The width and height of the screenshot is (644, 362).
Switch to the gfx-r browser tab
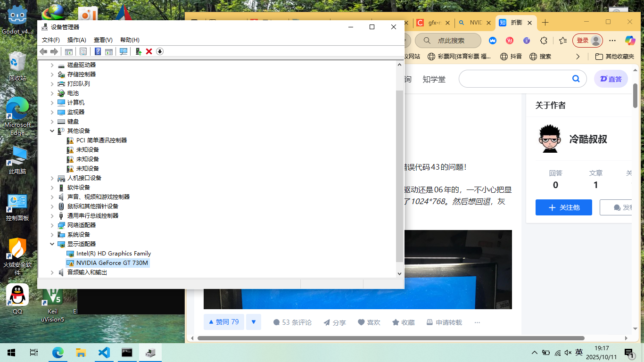434,23
